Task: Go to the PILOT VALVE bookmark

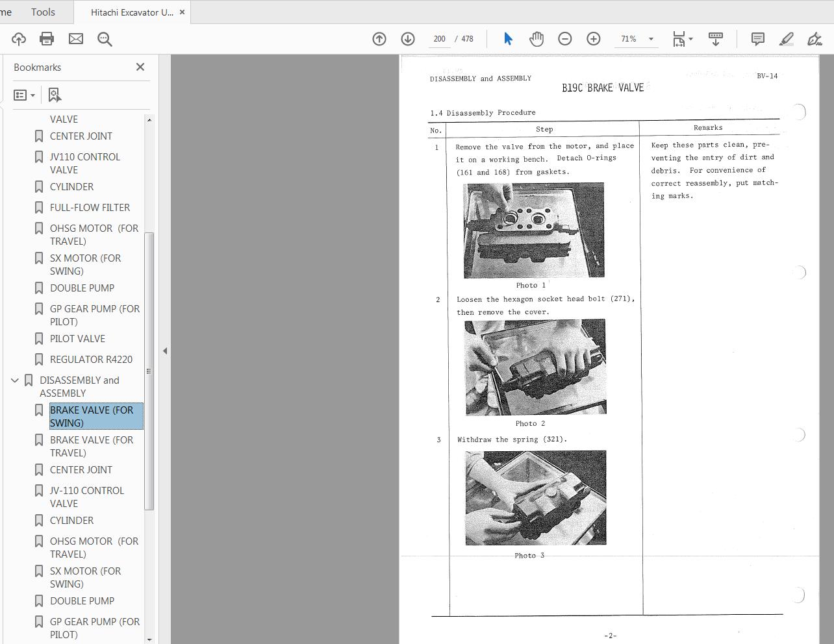Action: [x=77, y=338]
